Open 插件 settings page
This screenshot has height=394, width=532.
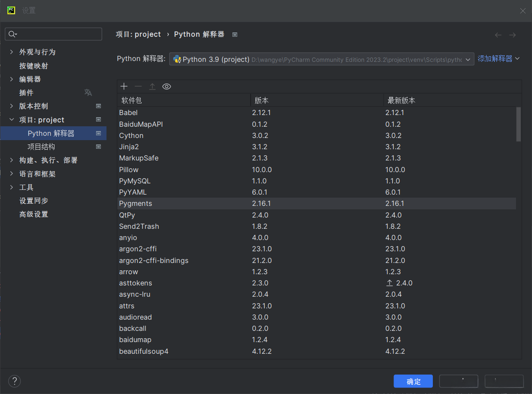click(x=26, y=93)
